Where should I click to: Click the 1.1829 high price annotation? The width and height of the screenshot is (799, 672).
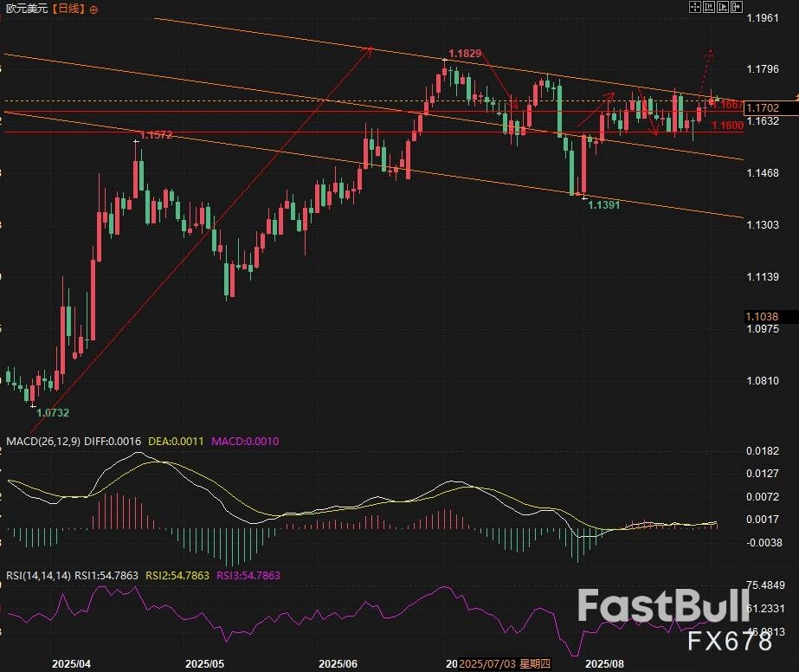click(465, 54)
